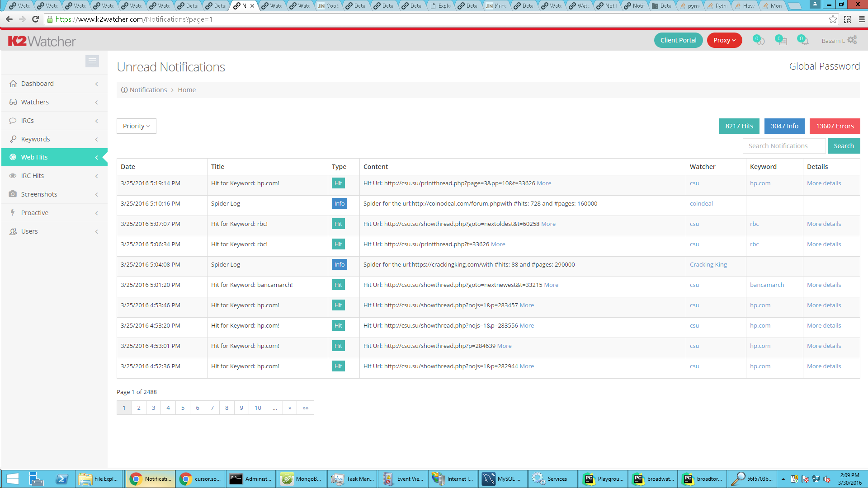The width and height of the screenshot is (868, 488).
Task: Click the Proactive lightning icon
Action: pyautogui.click(x=13, y=213)
